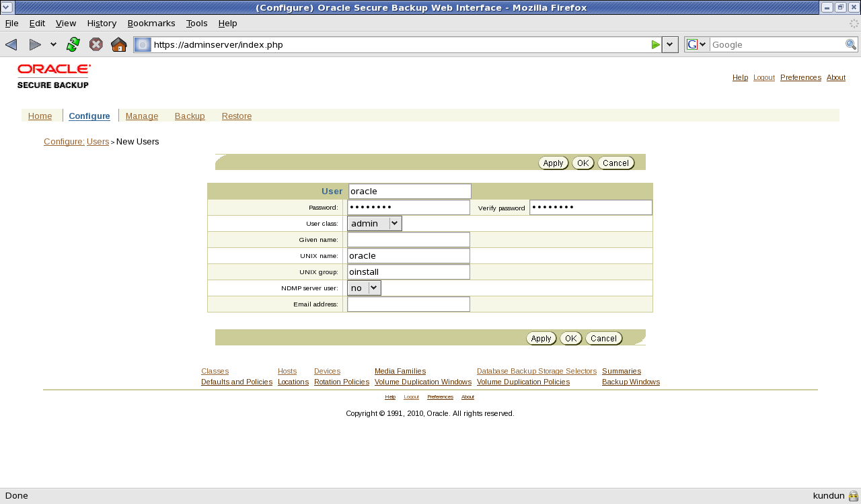Open the Edit menu

pos(37,23)
